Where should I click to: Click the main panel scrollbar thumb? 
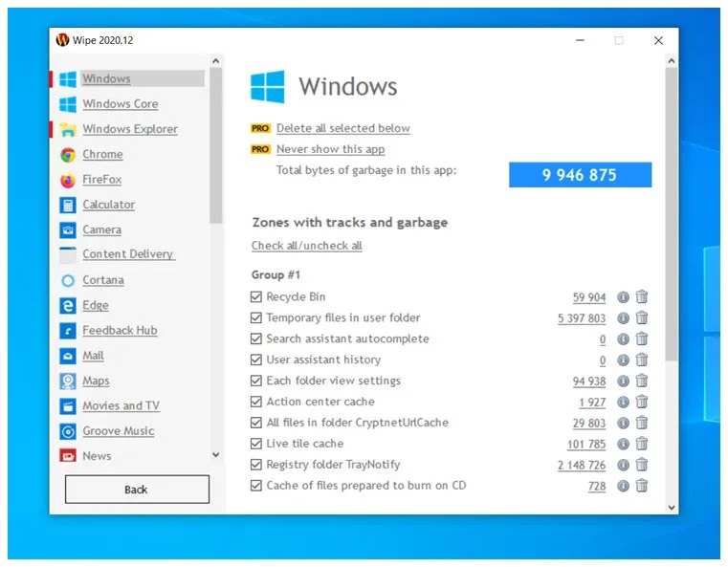click(x=672, y=214)
